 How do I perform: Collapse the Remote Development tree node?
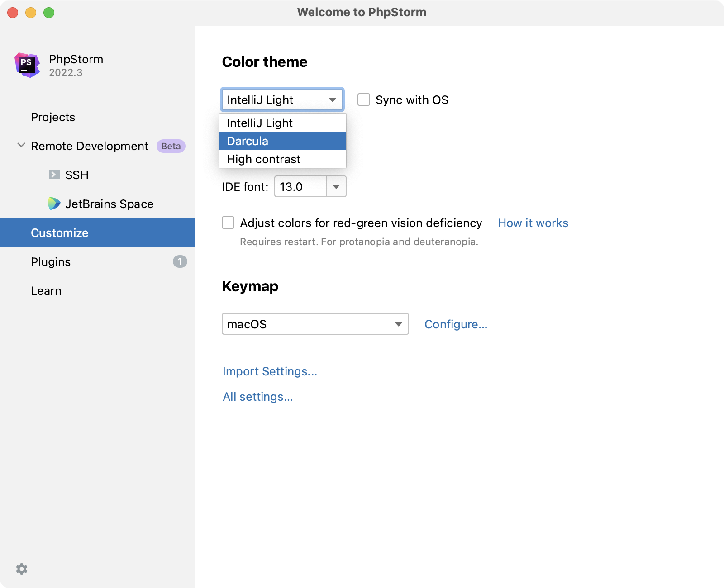pyautogui.click(x=21, y=146)
